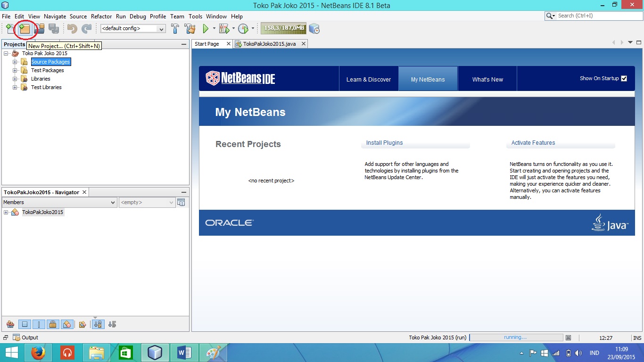Click the New Project toolbar icon
The width and height of the screenshot is (644, 362).
(25, 29)
